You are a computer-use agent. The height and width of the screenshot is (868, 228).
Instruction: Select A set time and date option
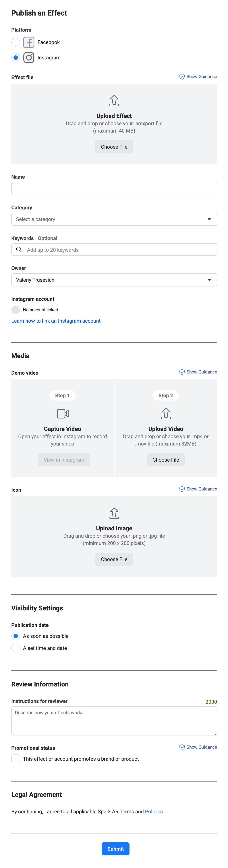[x=16, y=648]
